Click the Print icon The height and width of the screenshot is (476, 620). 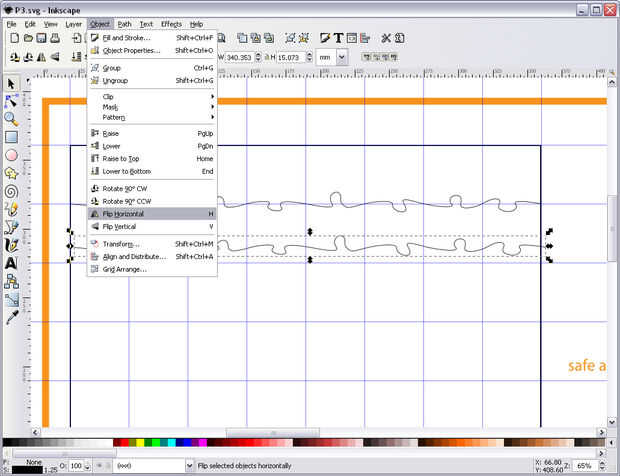pyautogui.click(x=55, y=38)
